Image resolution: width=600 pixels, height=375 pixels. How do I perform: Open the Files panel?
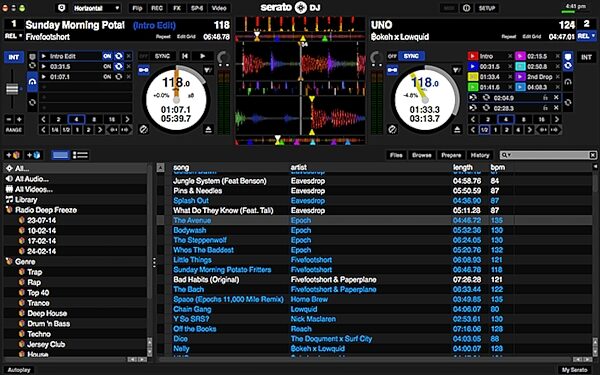[x=396, y=155]
